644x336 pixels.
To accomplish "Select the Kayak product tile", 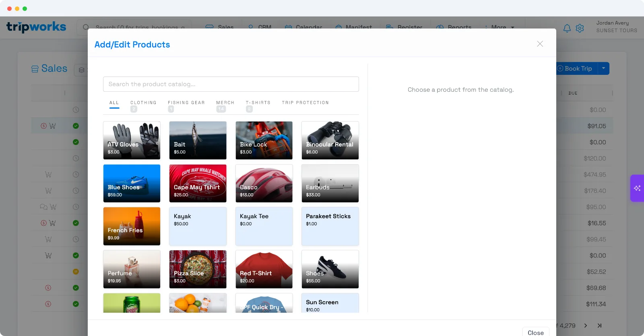I will (x=198, y=226).
